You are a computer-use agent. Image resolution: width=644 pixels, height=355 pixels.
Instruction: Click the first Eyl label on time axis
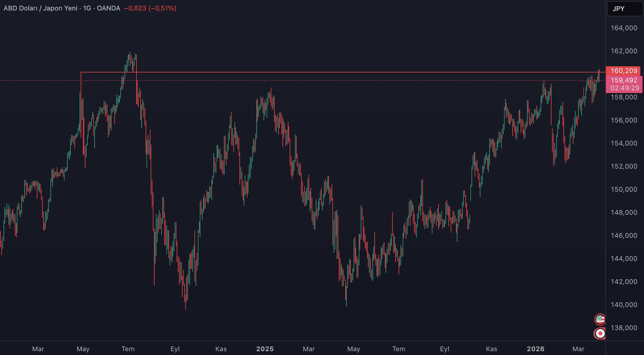175,349
